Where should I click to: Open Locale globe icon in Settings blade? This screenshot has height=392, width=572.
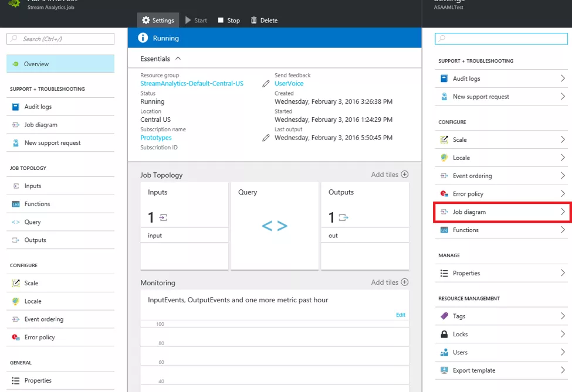[x=444, y=158]
